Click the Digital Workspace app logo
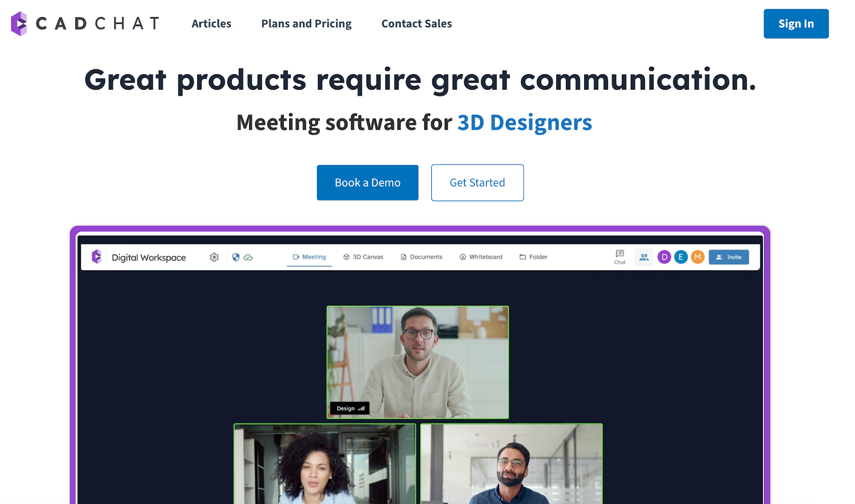 click(97, 257)
